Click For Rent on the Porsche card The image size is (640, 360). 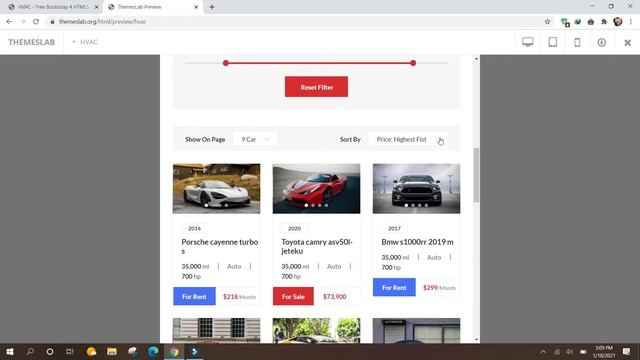coord(194,296)
